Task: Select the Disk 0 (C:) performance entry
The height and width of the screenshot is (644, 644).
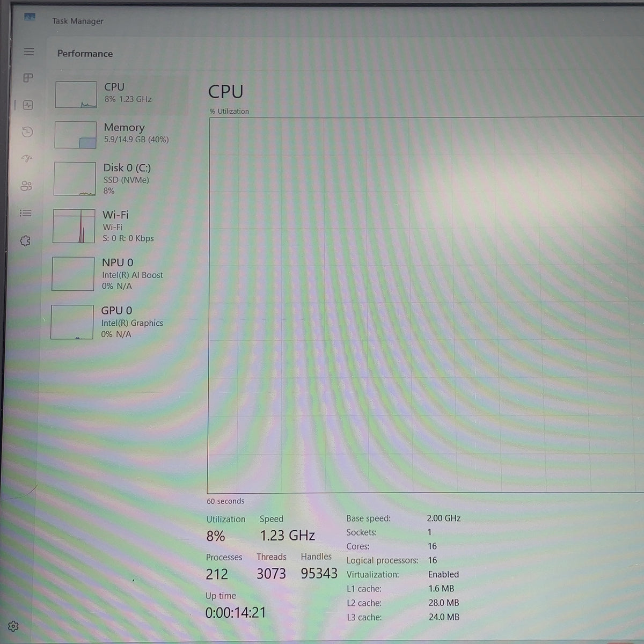Action: click(x=120, y=179)
